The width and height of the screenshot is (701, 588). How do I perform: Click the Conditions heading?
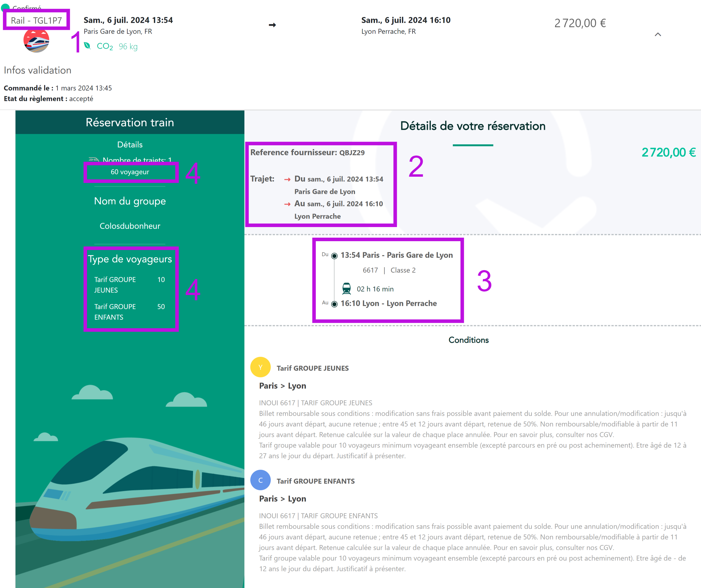tap(468, 340)
